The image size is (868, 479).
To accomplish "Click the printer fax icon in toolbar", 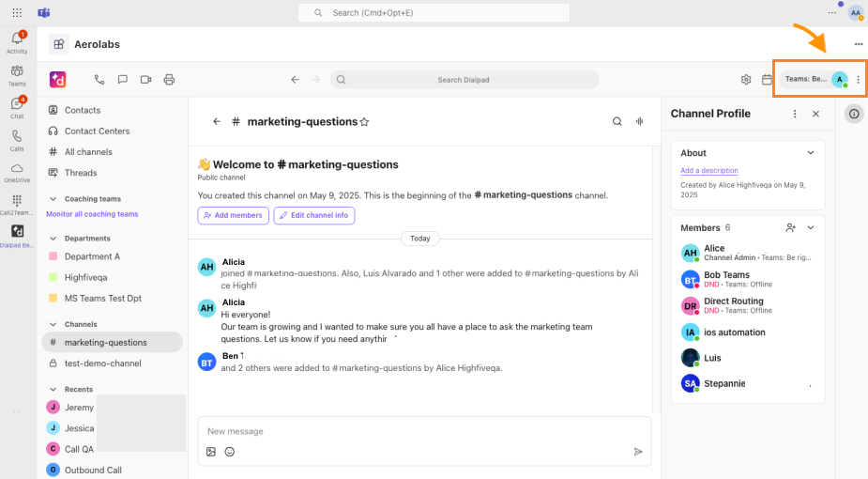I will 170,80.
